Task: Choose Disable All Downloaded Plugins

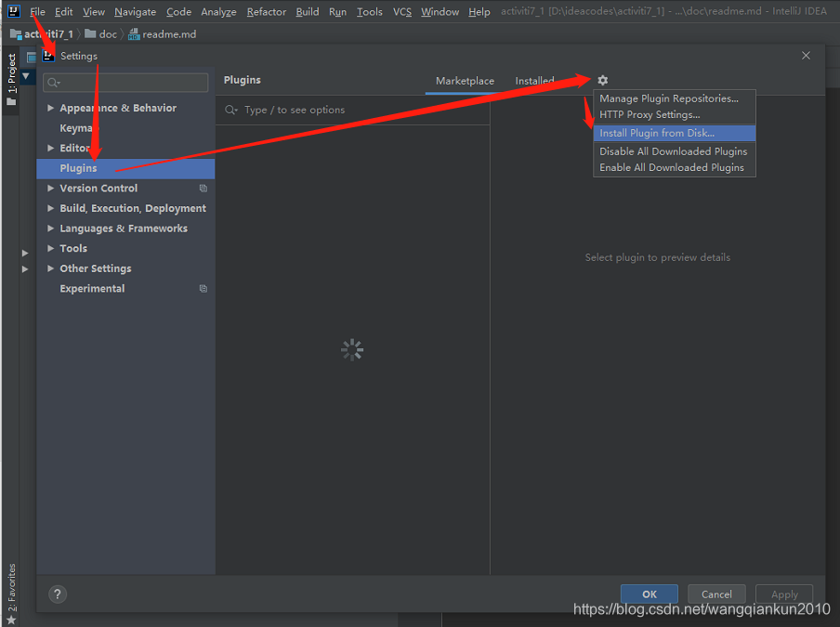Action: (x=674, y=151)
